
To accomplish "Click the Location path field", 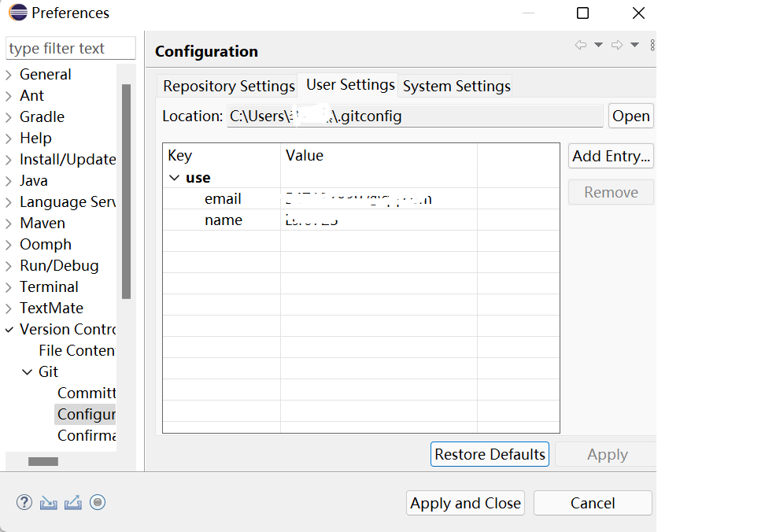I will [415, 116].
